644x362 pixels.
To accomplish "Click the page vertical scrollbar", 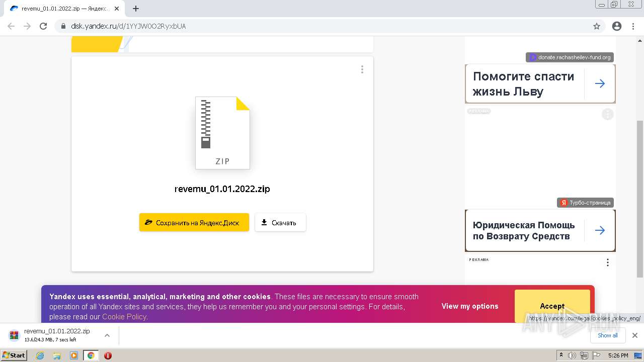I will (640, 199).
